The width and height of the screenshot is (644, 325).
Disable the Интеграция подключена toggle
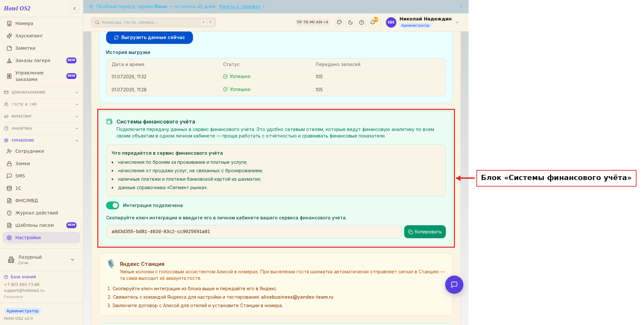[113, 205]
